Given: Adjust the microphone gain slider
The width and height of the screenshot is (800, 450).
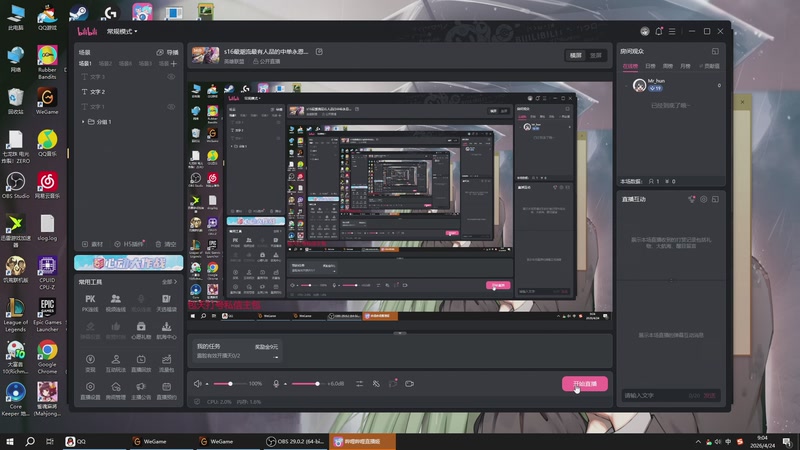Looking at the screenshot, I should pyautogui.click(x=307, y=384).
